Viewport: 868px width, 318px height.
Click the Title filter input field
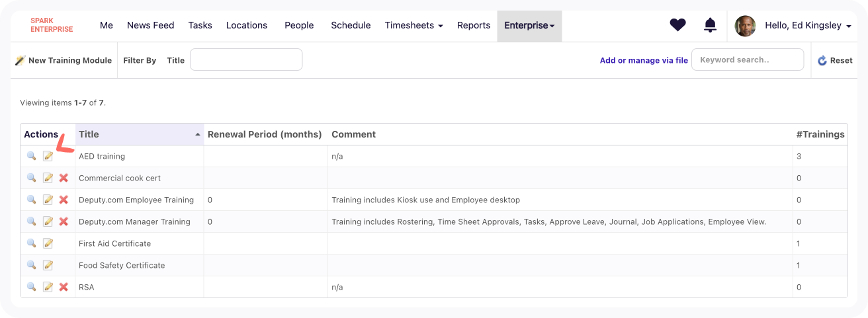[246, 60]
